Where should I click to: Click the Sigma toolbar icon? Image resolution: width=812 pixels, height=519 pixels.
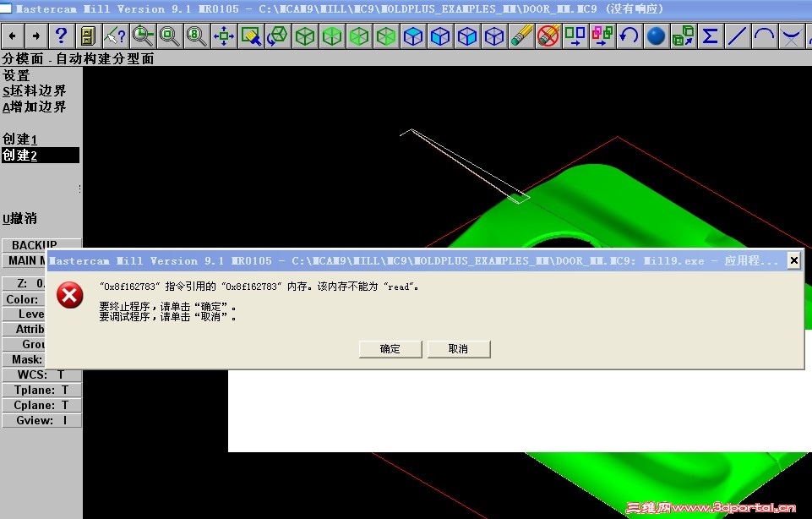pyautogui.click(x=710, y=36)
